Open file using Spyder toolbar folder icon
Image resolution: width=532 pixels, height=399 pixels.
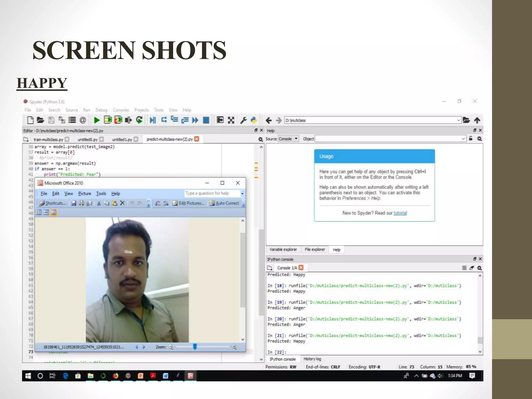[40, 120]
